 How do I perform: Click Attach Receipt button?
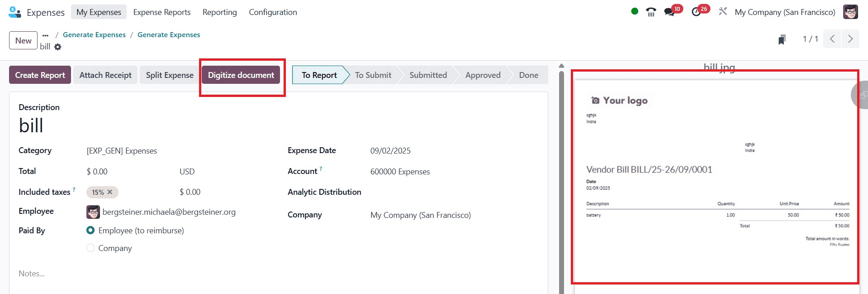[105, 75]
